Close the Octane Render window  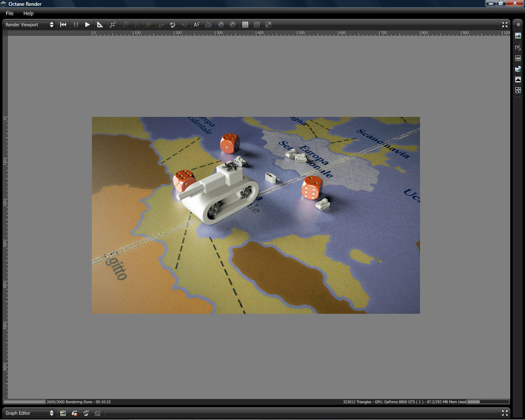click(x=516, y=3)
